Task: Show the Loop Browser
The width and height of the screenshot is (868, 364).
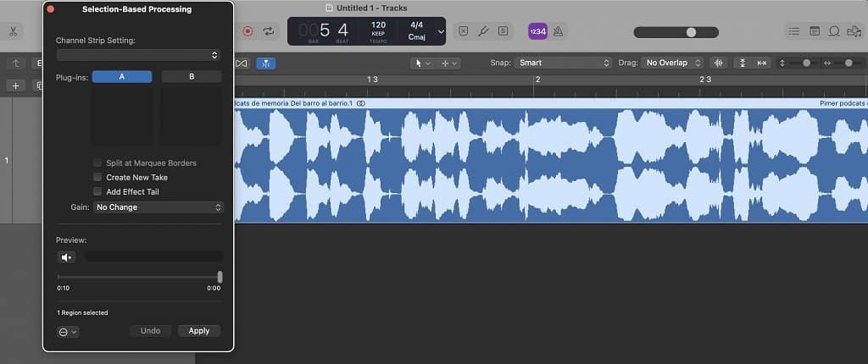Action: [834, 31]
